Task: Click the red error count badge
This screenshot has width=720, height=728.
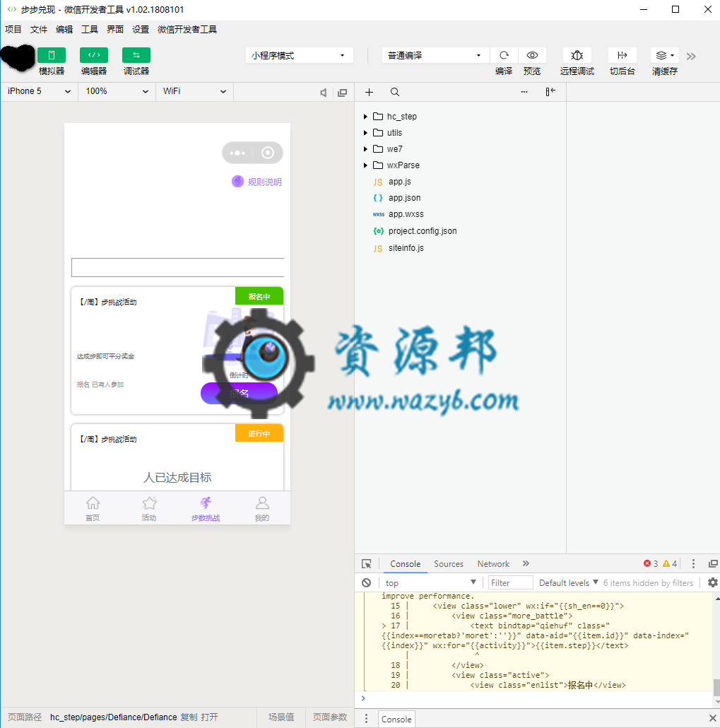Action: [x=650, y=563]
